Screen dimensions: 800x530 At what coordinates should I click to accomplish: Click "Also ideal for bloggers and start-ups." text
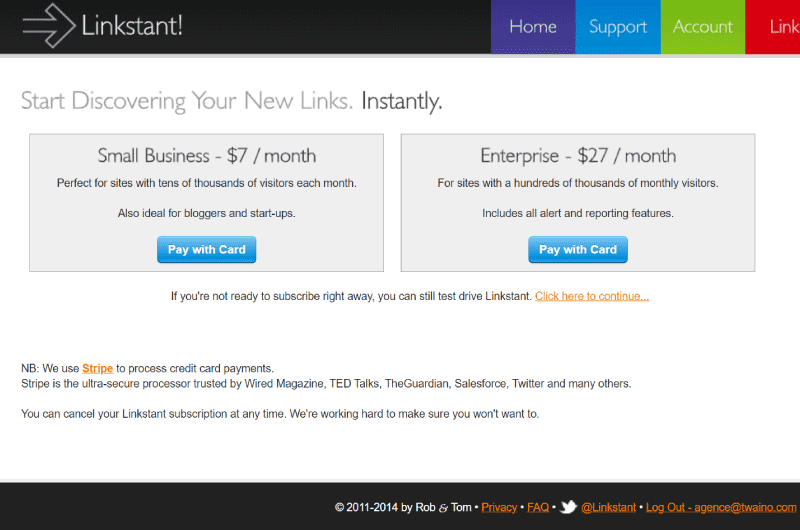[x=207, y=213]
